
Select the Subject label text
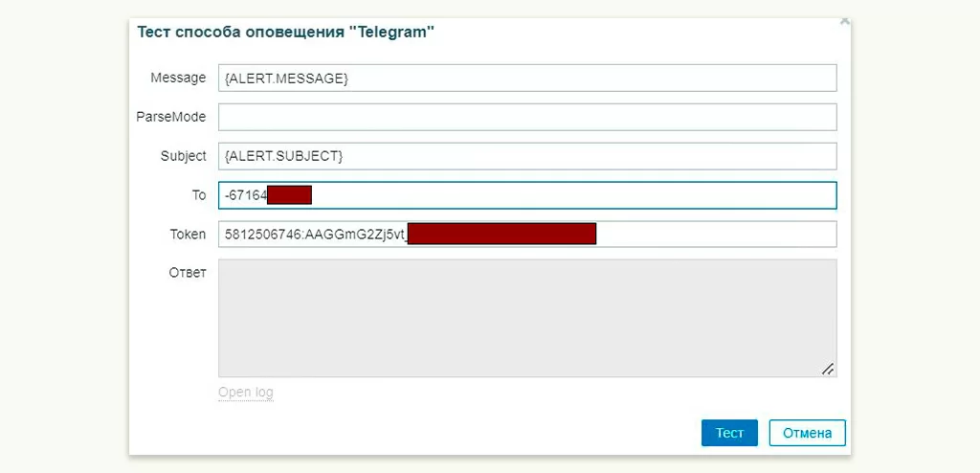(x=183, y=156)
